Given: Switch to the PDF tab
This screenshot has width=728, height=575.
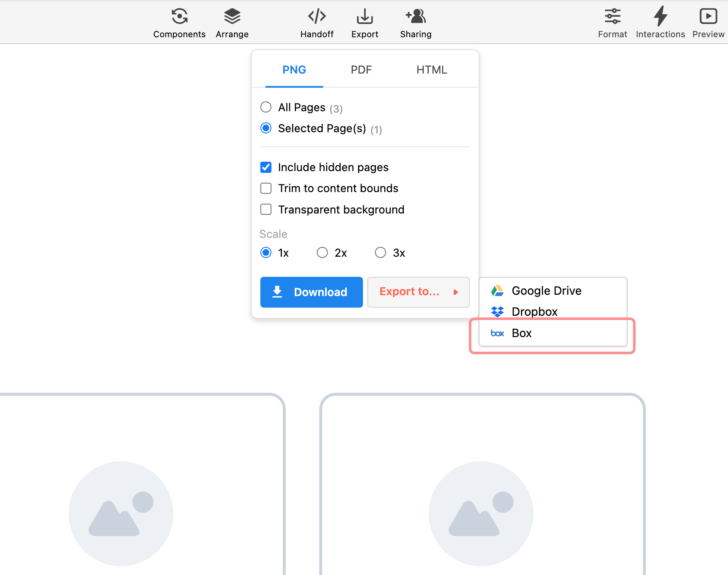Looking at the screenshot, I should [x=361, y=70].
